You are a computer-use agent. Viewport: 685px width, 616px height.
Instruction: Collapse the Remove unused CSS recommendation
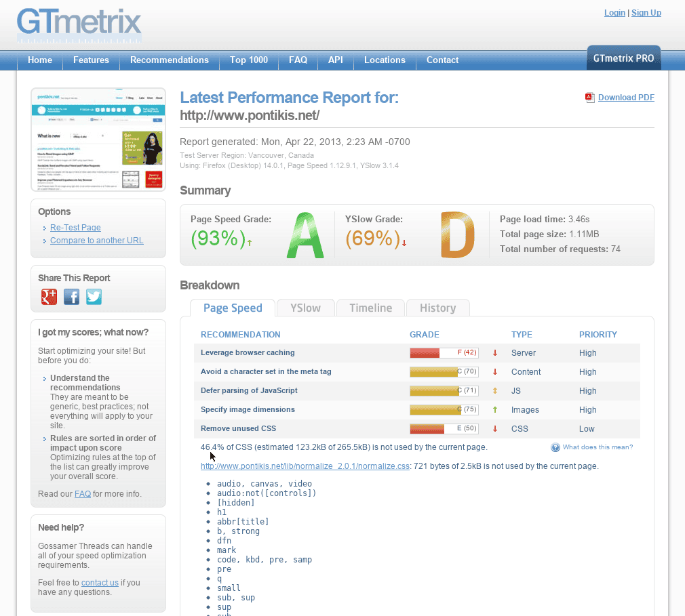point(239,428)
